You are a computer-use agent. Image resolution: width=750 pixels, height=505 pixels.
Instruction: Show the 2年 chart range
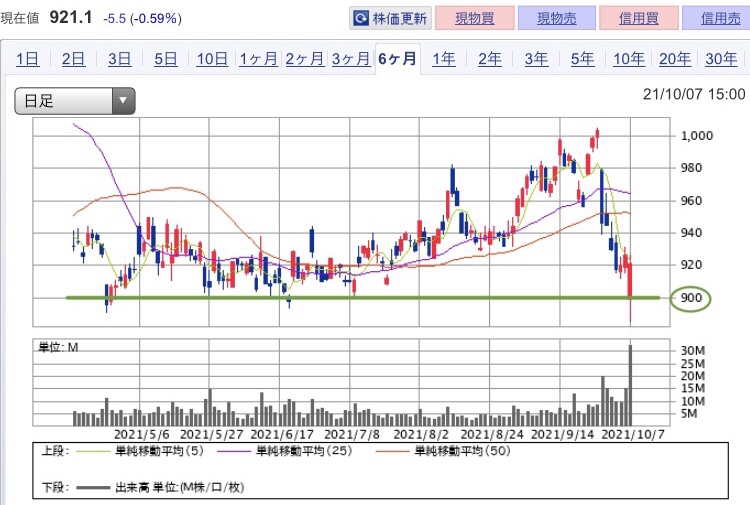(490, 59)
